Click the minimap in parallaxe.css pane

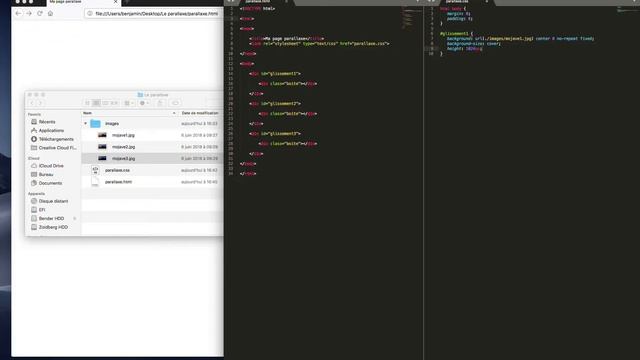(628, 10)
